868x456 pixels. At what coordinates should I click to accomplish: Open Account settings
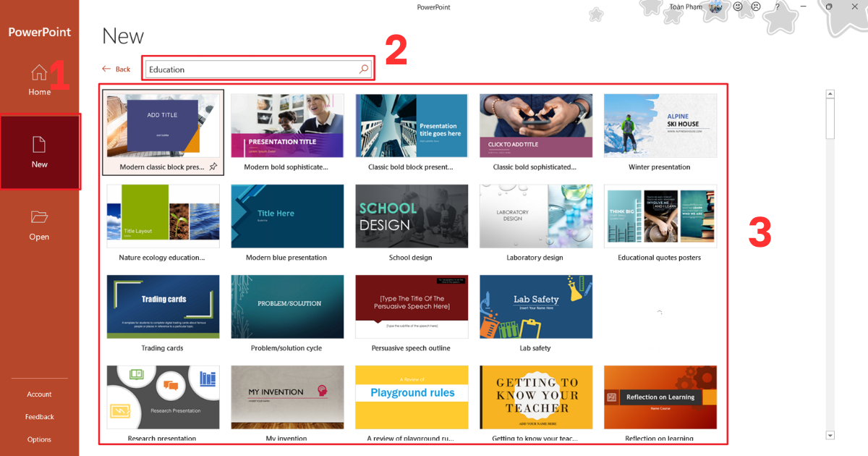point(39,394)
